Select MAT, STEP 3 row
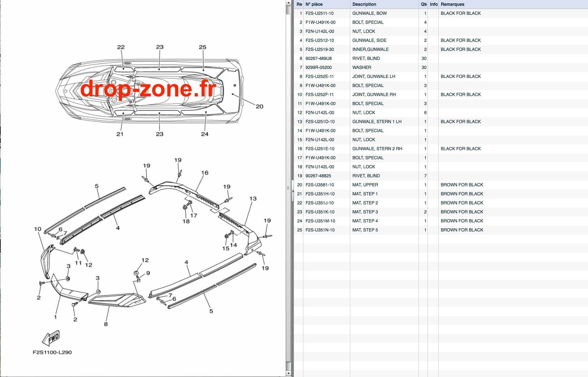The width and height of the screenshot is (588, 377). tap(441, 212)
